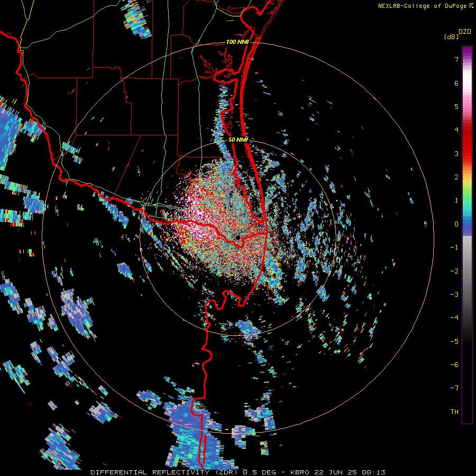The height and width of the screenshot is (476, 476).
Task: Click the -5 value on the color scale
Action: [454, 342]
